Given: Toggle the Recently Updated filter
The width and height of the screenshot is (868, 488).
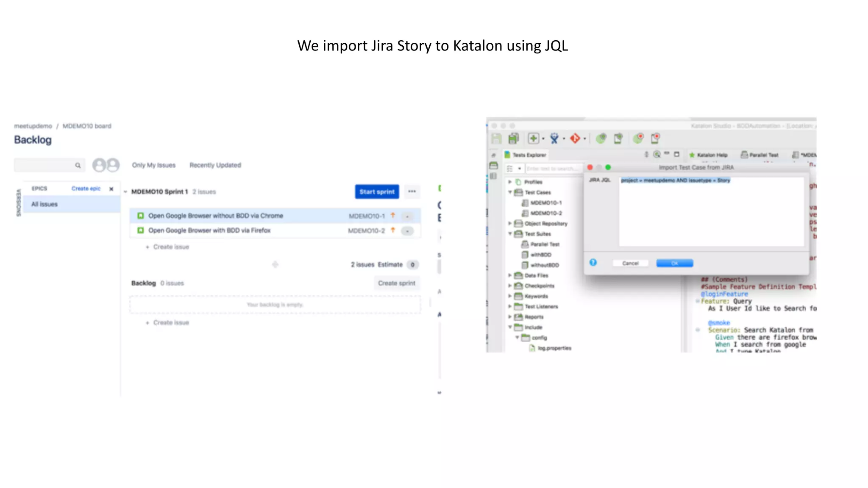Looking at the screenshot, I should 215,165.
